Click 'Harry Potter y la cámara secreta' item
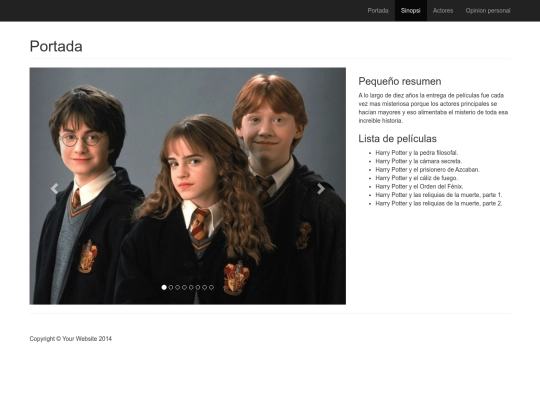Viewport: 540px width, 405px height. pos(418,161)
